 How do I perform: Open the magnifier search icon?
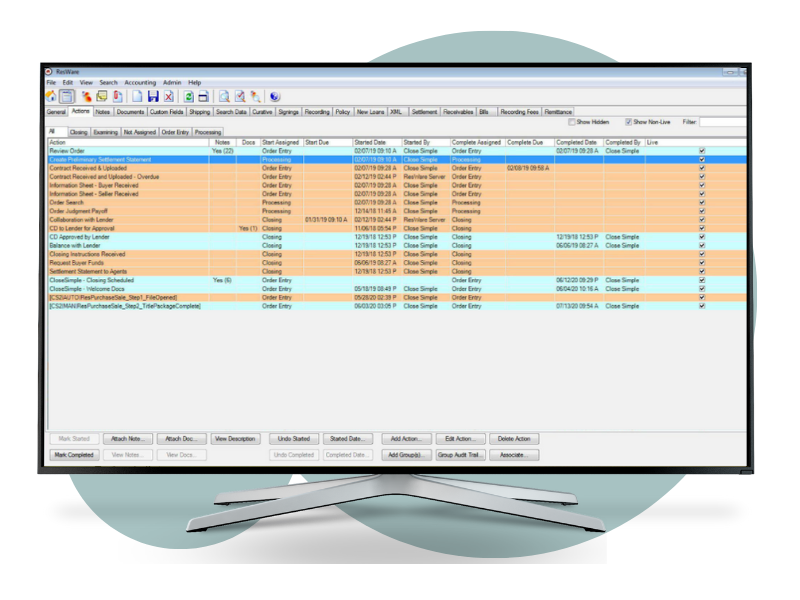point(222,94)
